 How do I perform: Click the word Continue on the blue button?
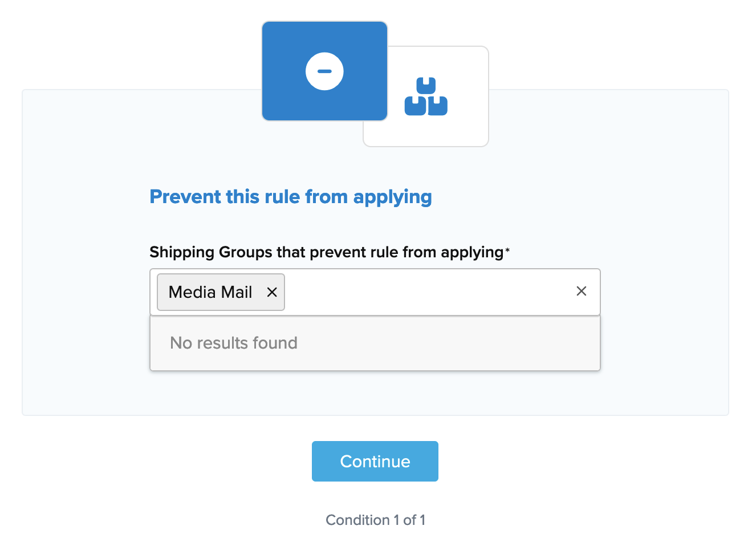(375, 461)
